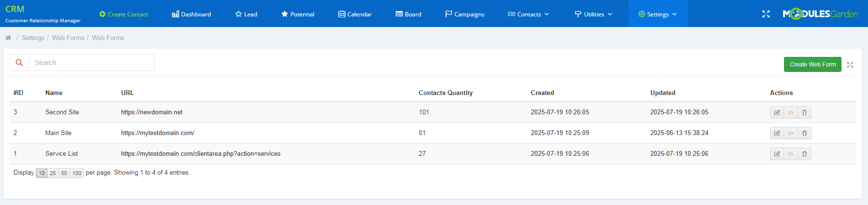
Task: Go to the Campaigns section
Action: [465, 14]
